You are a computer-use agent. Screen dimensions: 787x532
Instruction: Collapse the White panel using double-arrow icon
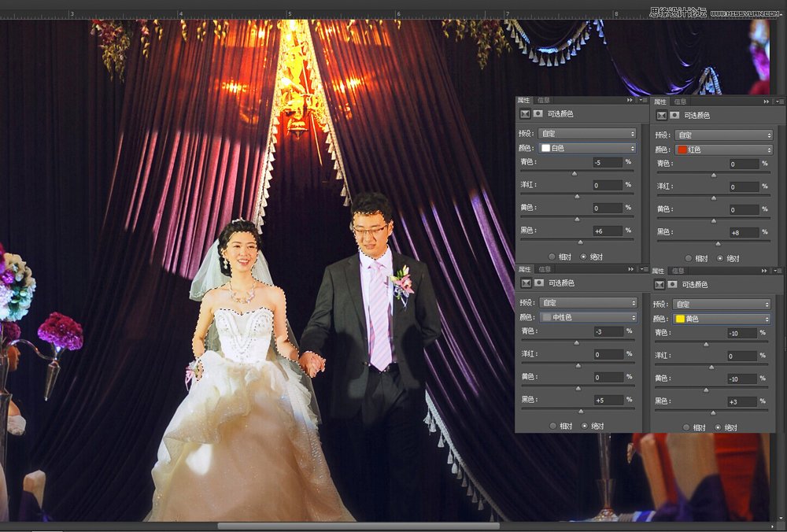630,101
